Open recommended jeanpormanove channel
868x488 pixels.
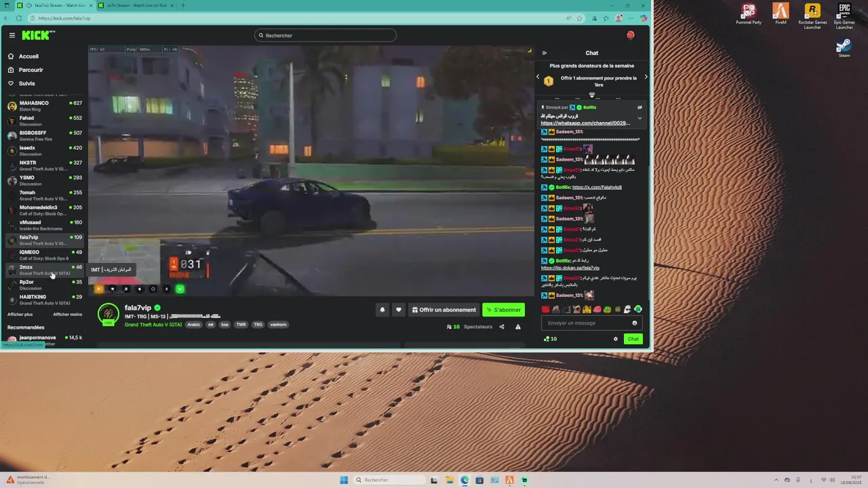pyautogui.click(x=44, y=339)
